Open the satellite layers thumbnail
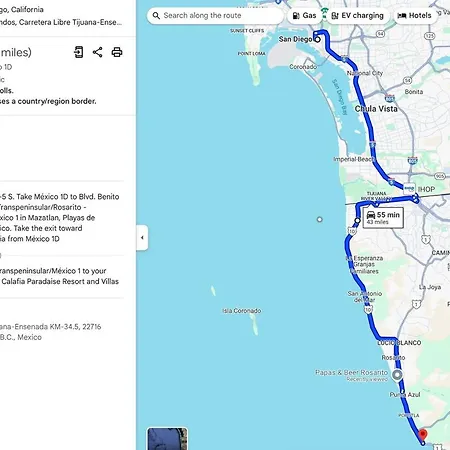The width and height of the screenshot is (450, 450). (x=167, y=439)
